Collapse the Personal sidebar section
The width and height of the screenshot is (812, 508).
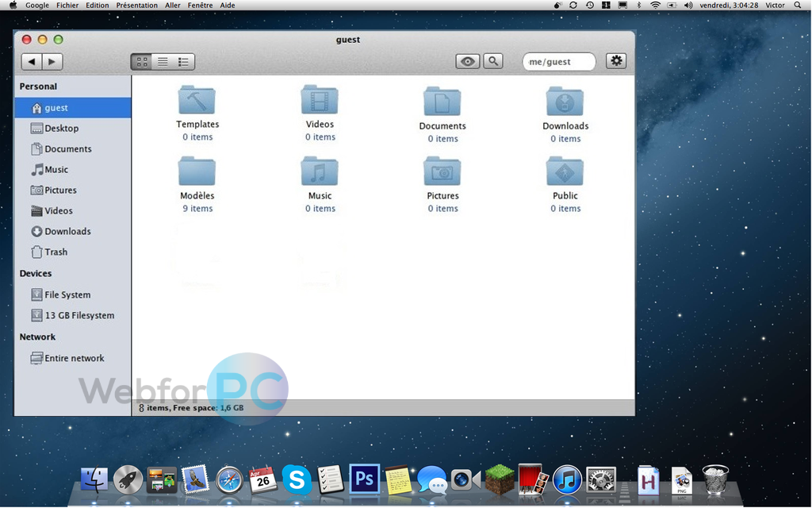click(36, 86)
